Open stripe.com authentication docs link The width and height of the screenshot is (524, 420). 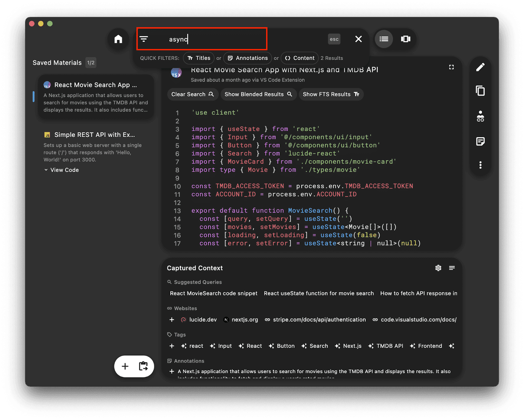tap(315, 320)
